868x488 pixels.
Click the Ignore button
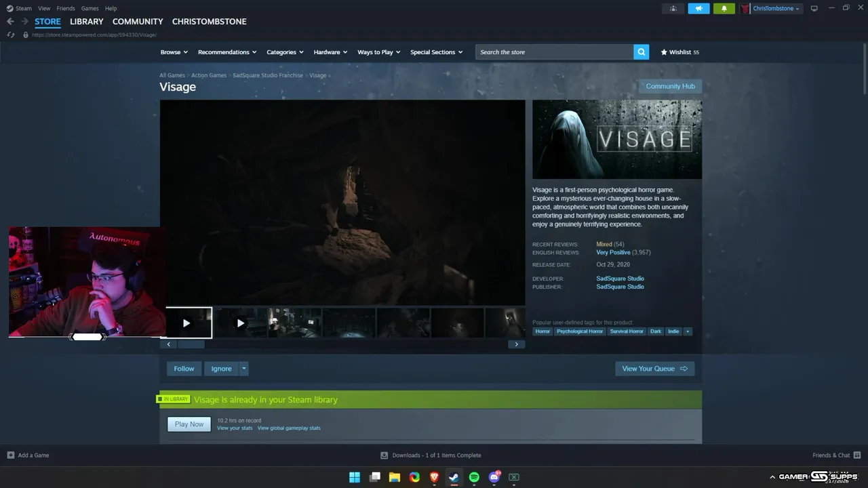[221, 369]
